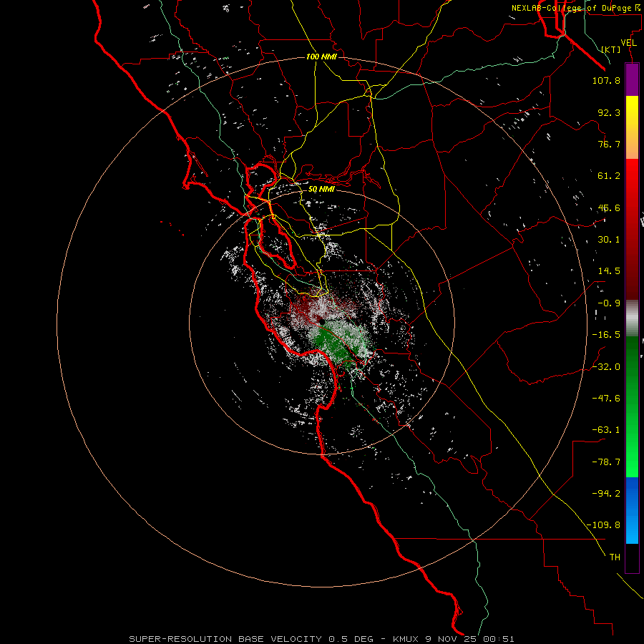Image resolution: width=644 pixels, height=644 pixels.
Task: Pick the purple segment of color bar
Action: point(632,79)
